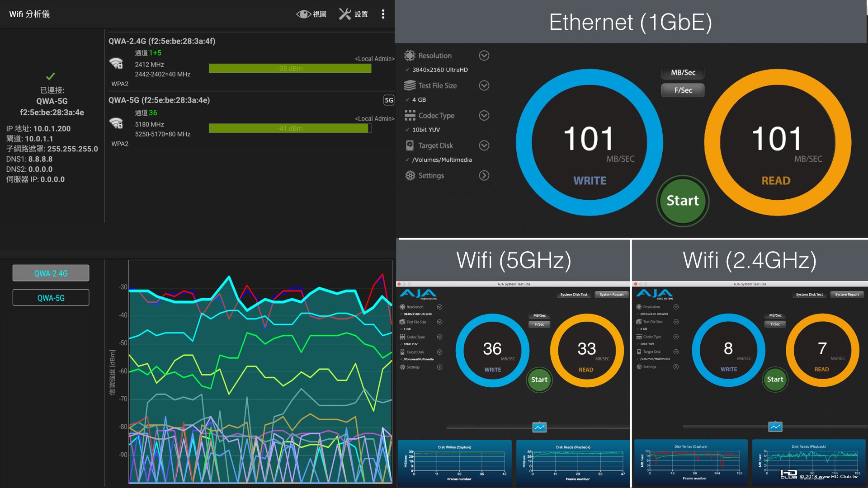Click the green connected checkmark icon
This screenshot has width=868, height=488.
click(51, 76)
